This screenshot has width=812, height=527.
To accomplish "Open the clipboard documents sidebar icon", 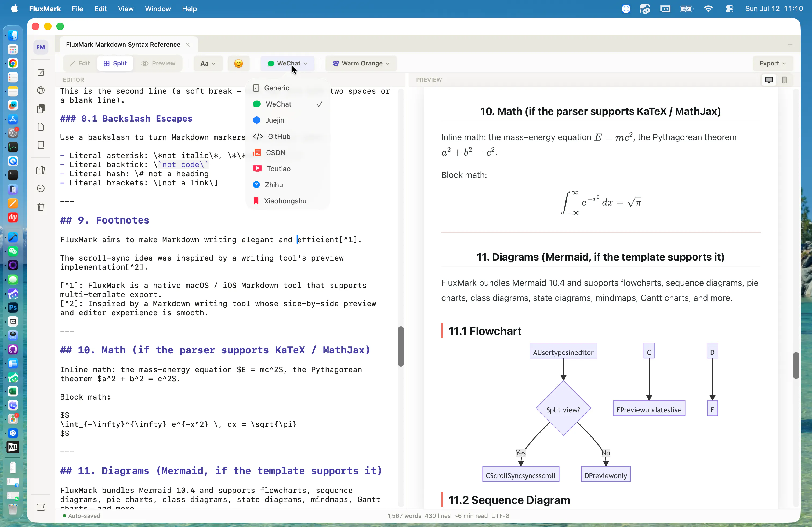I will [41, 108].
